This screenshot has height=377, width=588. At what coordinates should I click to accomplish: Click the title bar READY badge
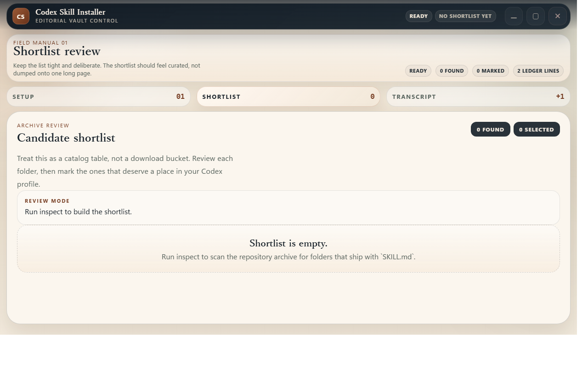418,16
